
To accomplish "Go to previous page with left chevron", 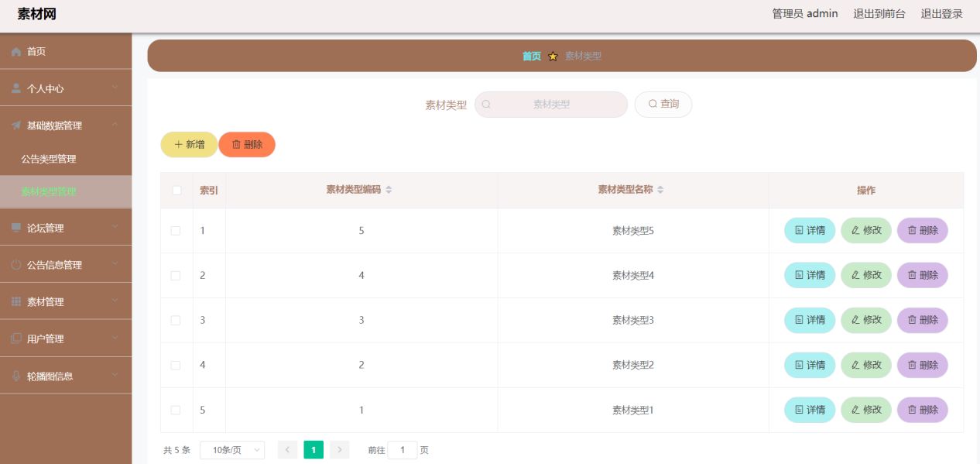I will click(287, 450).
